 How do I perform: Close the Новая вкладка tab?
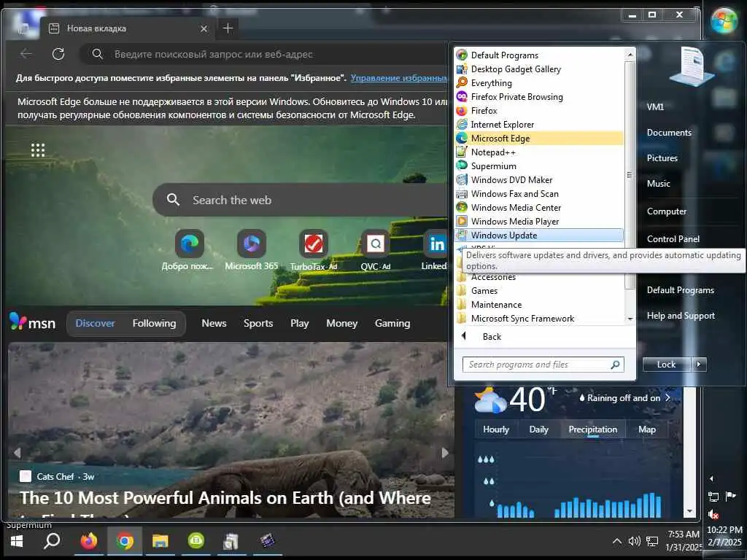204,28
